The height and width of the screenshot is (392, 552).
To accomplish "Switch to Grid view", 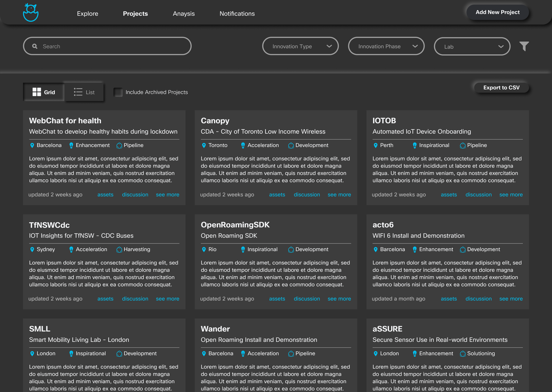I will pos(44,92).
